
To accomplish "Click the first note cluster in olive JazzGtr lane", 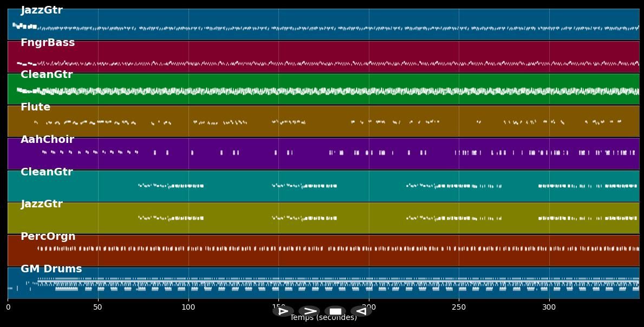I will pyautogui.click(x=171, y=218).
